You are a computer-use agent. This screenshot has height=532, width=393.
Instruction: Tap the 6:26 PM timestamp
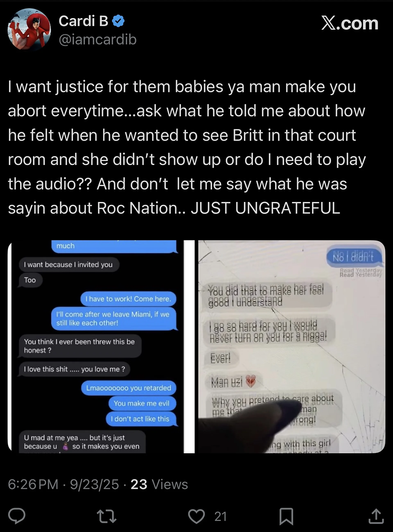coord(33,484)
